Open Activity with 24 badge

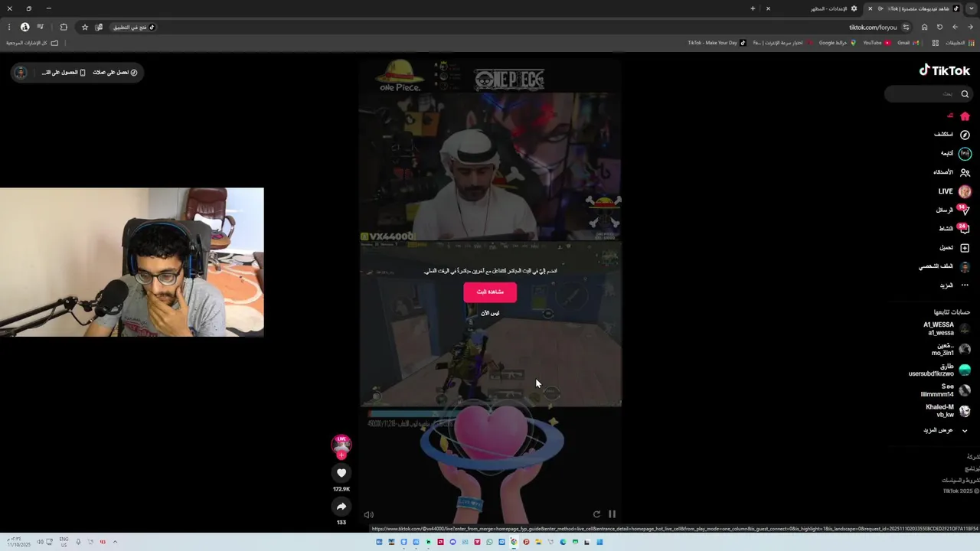tap(954, 229)
